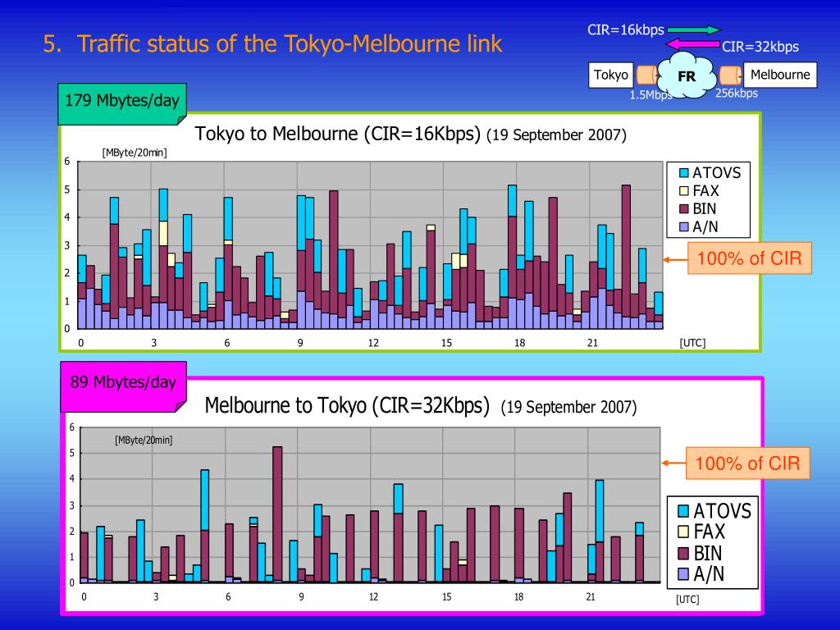Click the '(19 September 2007)' date in the bottom chart

(568, 407)
